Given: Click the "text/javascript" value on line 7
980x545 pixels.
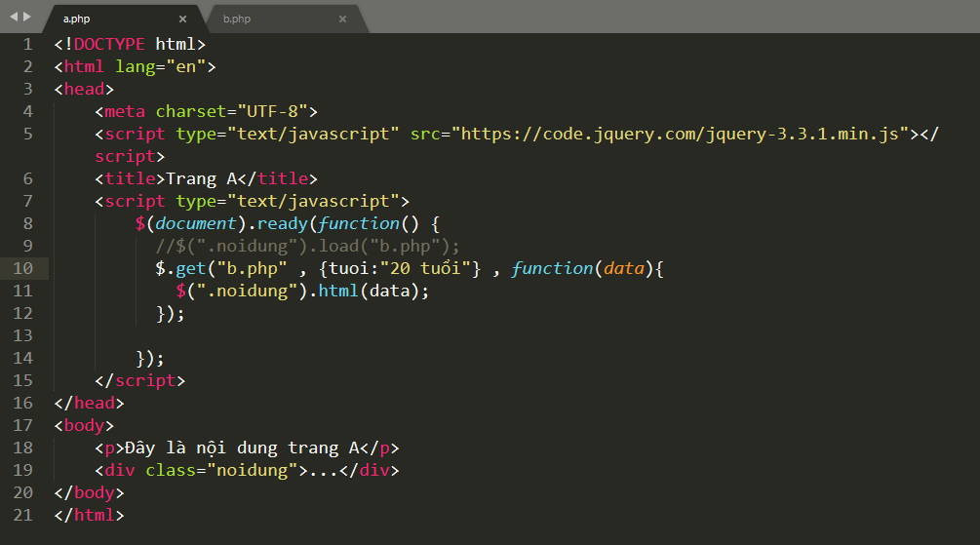Looking at the screenshot, I should 313,201.
